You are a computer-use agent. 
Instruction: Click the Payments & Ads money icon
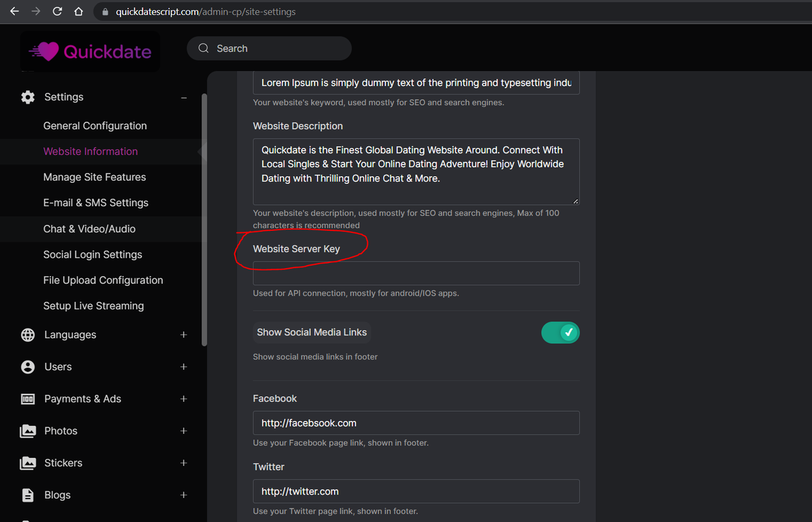click(x=27, y=399)
